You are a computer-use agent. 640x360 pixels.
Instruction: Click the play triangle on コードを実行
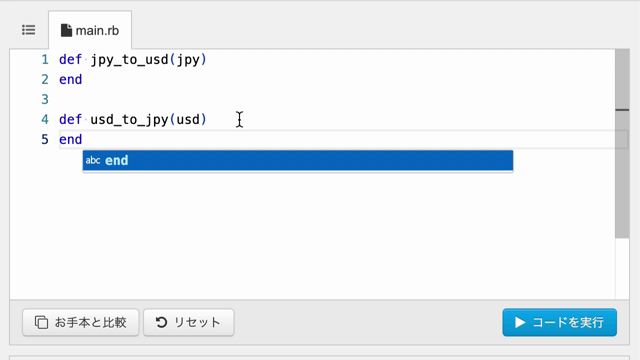pos(520,322)
